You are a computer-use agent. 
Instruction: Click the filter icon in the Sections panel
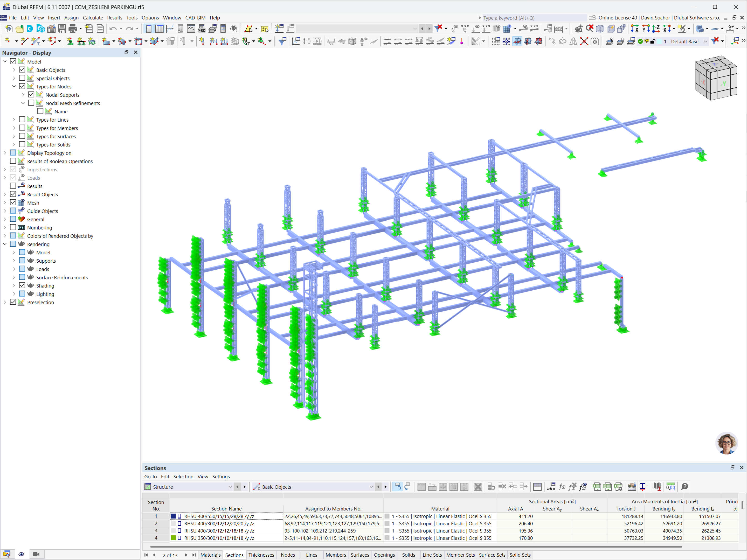pos(282,41)
